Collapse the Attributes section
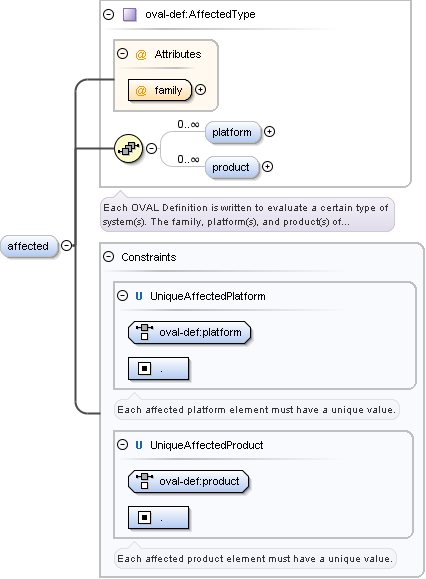This screenshot has height=579, width=426. click(123, 54)
